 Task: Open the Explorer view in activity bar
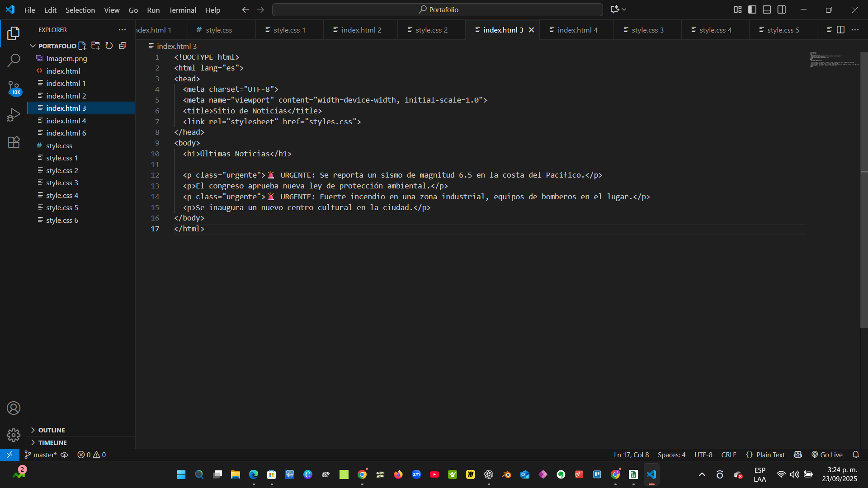14,33
